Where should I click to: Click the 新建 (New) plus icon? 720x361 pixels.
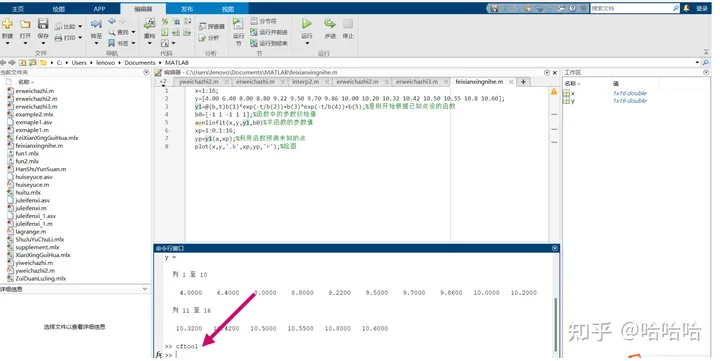click(x=7, y=23)
